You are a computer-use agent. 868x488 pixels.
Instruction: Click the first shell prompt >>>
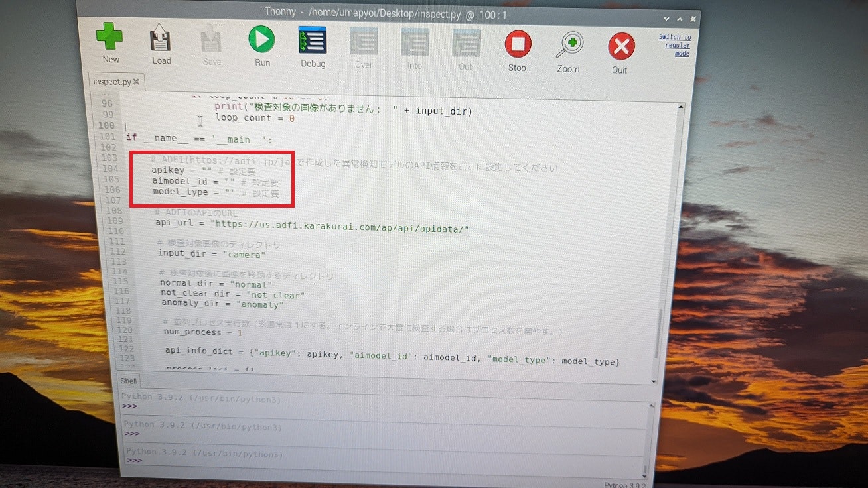129,406
